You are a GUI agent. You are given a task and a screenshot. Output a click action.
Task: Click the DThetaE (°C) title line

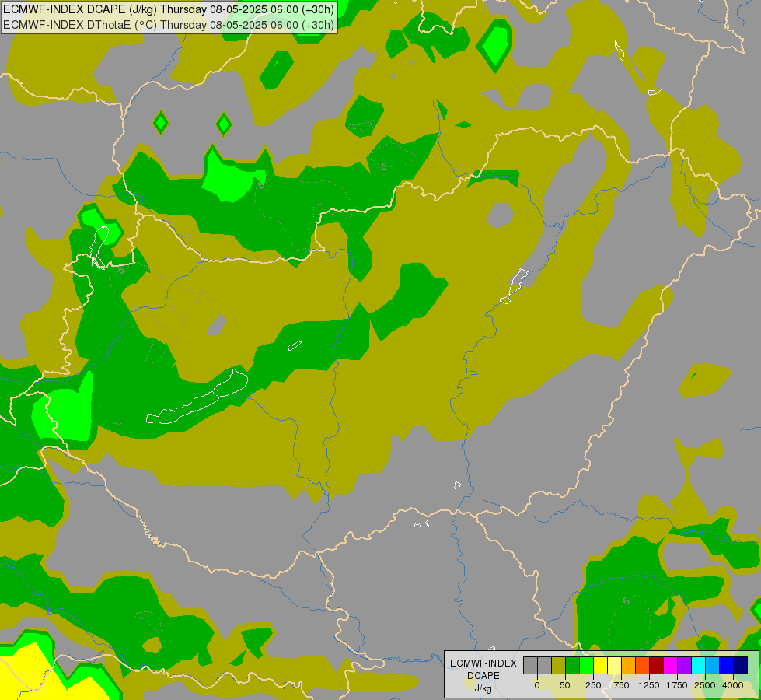click(169, 25)
